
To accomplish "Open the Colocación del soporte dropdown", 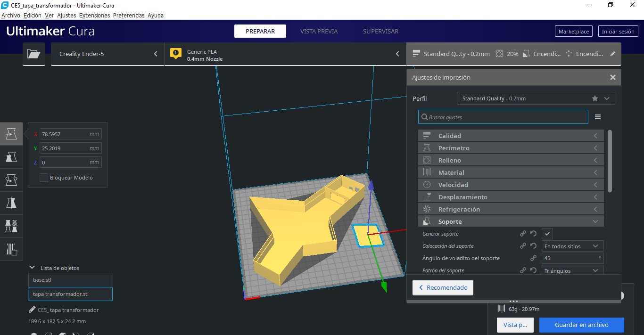I will coord(572,246).
